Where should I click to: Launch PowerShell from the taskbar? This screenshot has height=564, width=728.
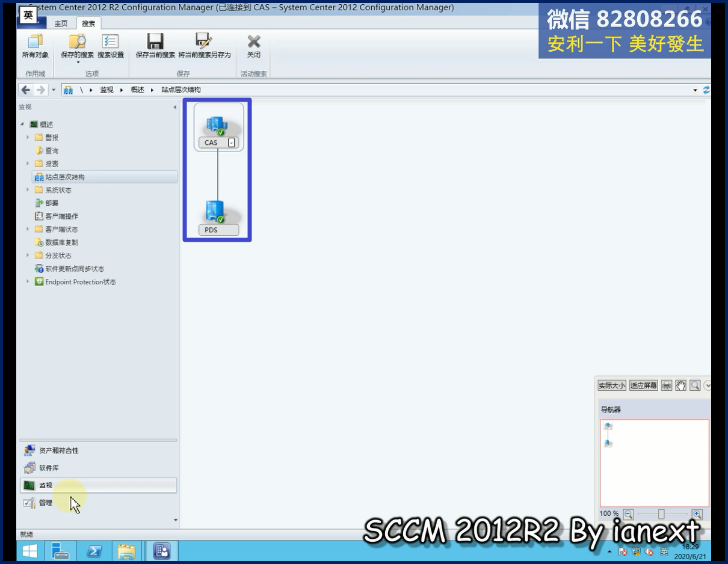(94, 551)
